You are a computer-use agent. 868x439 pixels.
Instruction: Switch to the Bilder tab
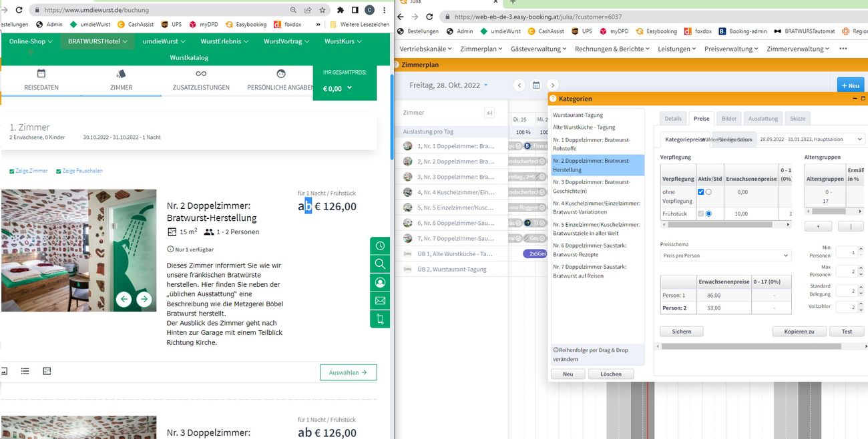(x=729, y=119)
